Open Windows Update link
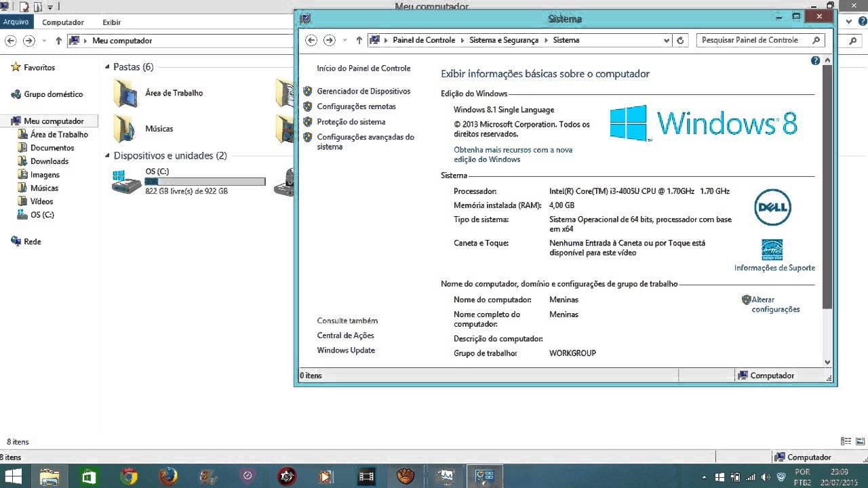 (x=346, y=350)
